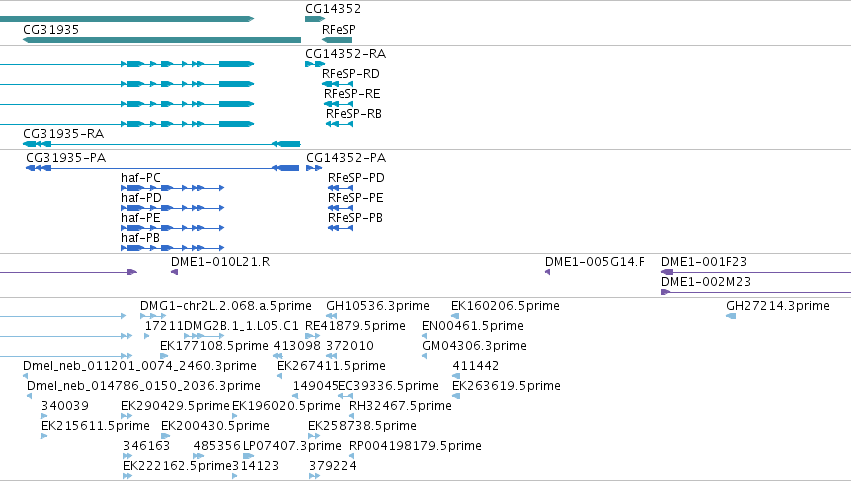Select the 379224 feature label
The height and width of the screenshot is (481, 851).
tap(333, 466)
